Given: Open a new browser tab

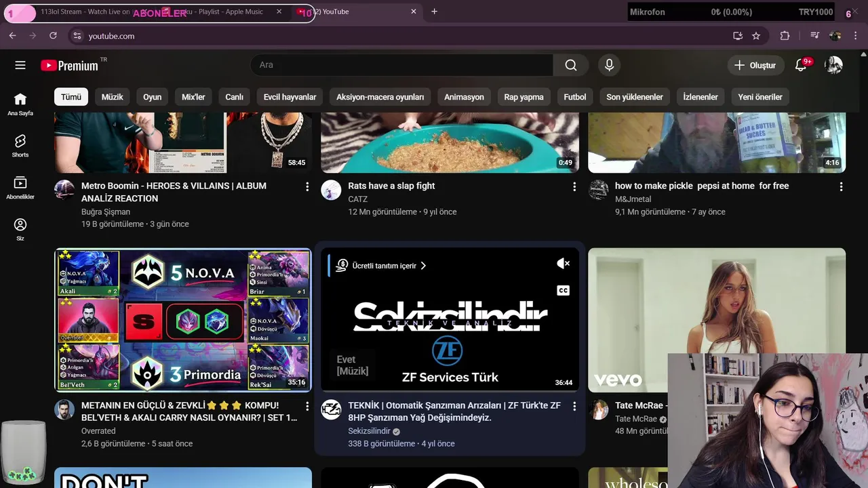Looking at the screenshot, I should pos(435,12).
